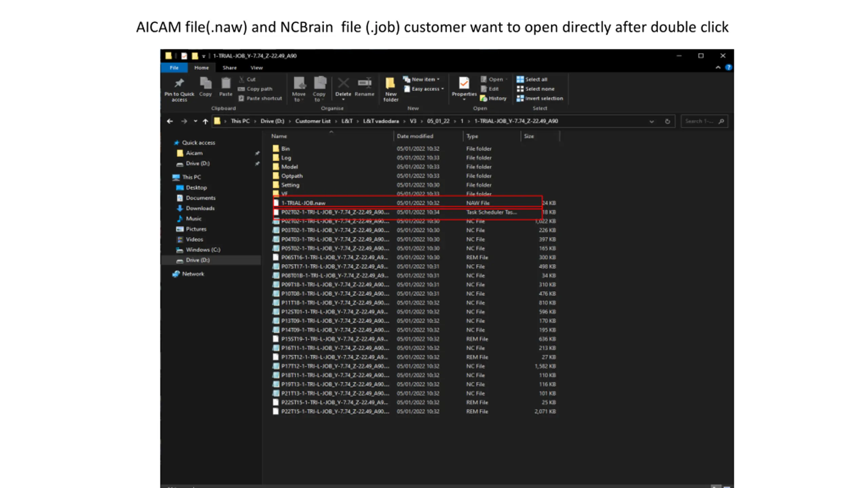Click the Rename ribbon icon
Screen dimensions: 868x488
[364, 87]
